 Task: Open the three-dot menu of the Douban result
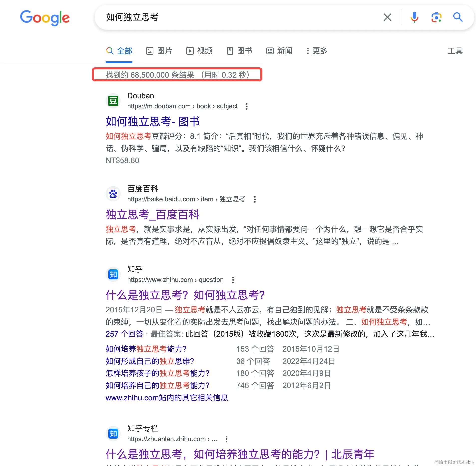(247, 106)
